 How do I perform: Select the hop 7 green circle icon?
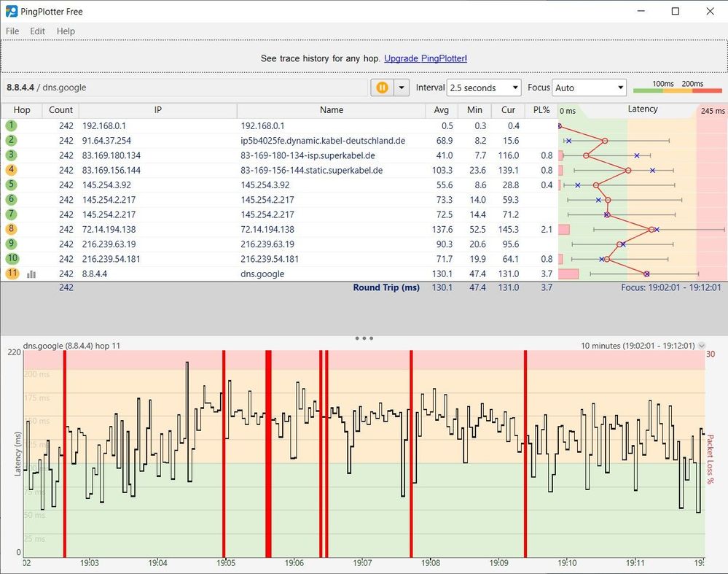pyautogui.click(x=11, y=214)
